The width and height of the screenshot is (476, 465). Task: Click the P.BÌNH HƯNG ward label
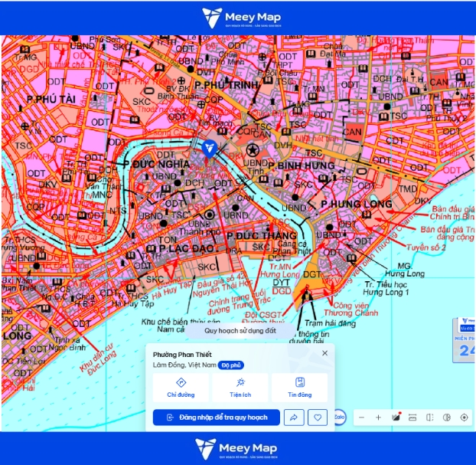click(302, 166)
